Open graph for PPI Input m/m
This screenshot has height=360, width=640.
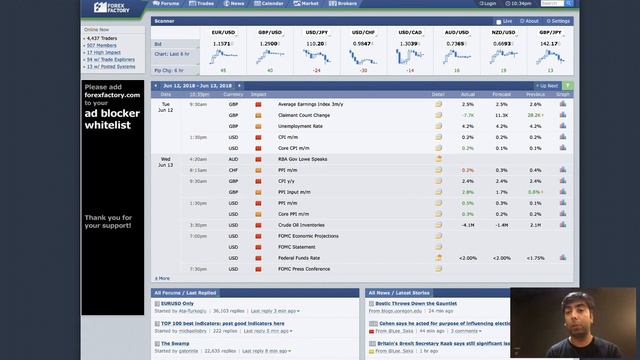coord(563,192)
